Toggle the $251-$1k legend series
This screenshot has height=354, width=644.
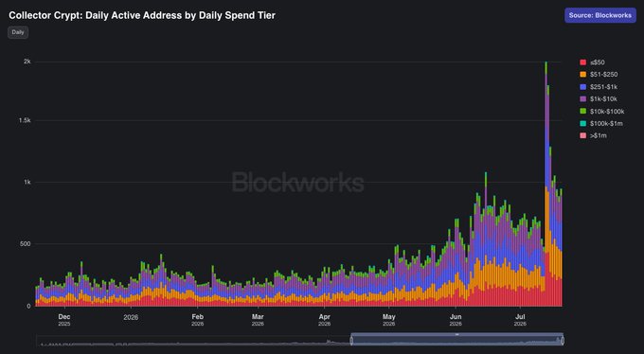599,87
